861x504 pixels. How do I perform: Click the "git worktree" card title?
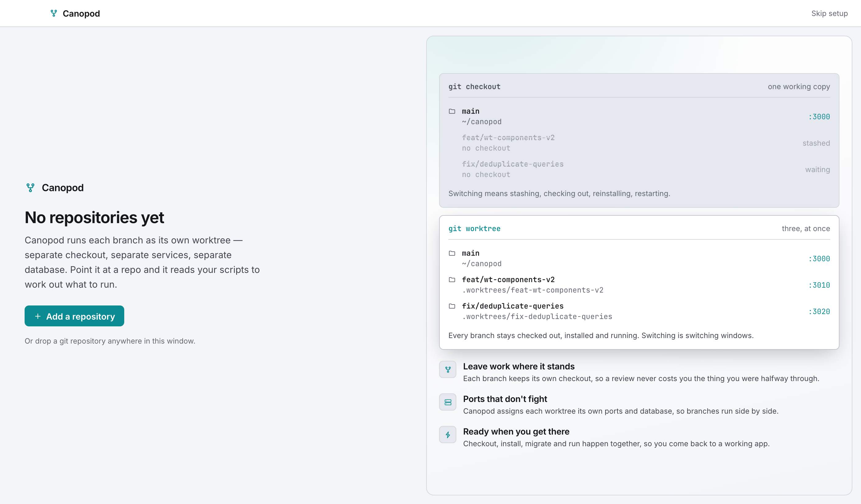(474, 229)
